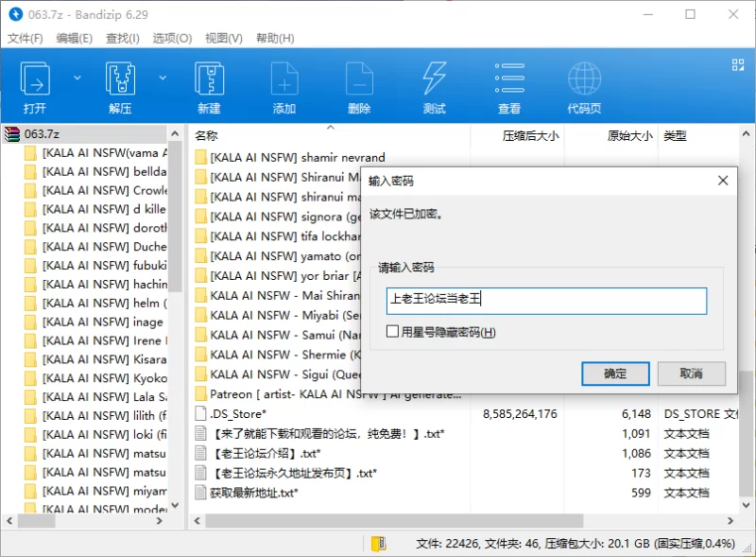756x557 pixels.
Task: Click the 确定 button in the password dialog
Action: click(x=615, y=374)
